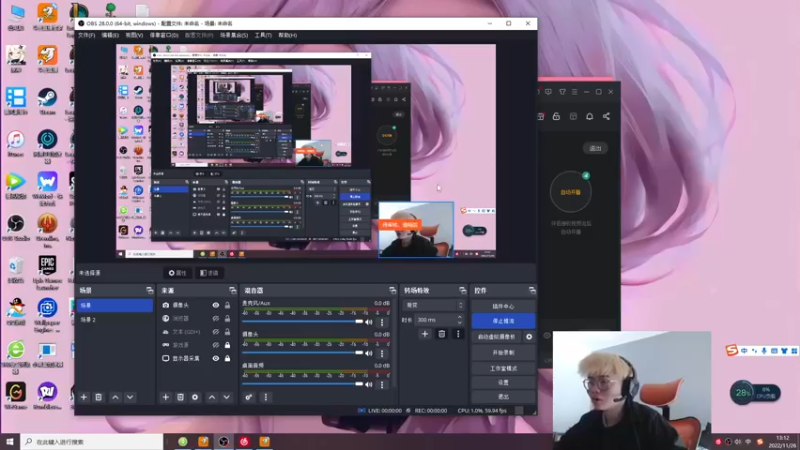Mute the 麦克风/Aux speaker icon
800x450 pixels.
click(x=369, y=322)
